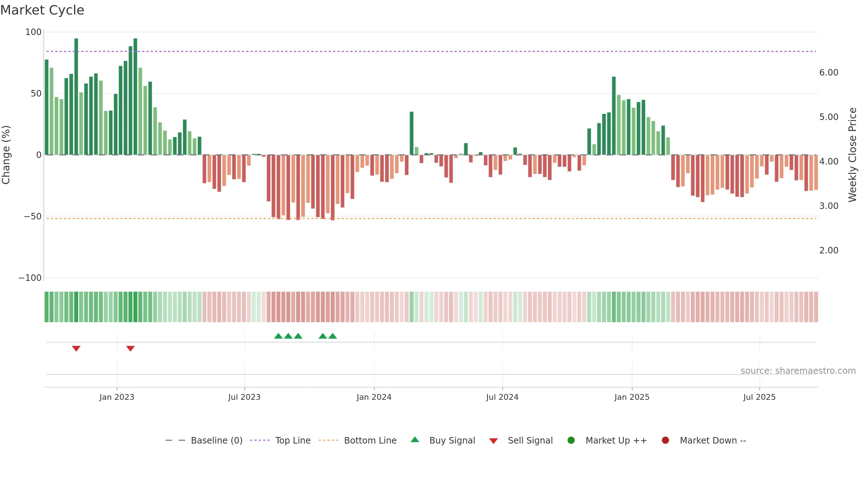The height and width of the screenshot is (488, 868).
Task: Toggle the Top Line legend label
Action: click(293, 440)
